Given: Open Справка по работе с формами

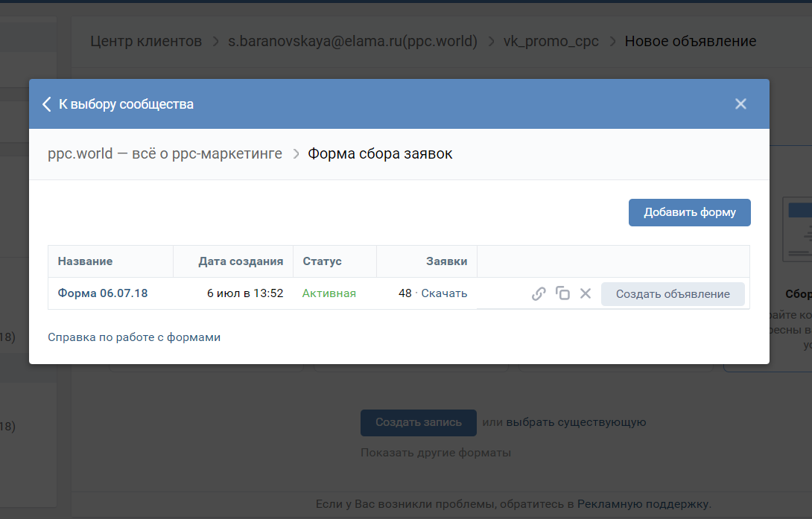Looking at the screenshot, I should pyautogui.click(x=134, y=337).
